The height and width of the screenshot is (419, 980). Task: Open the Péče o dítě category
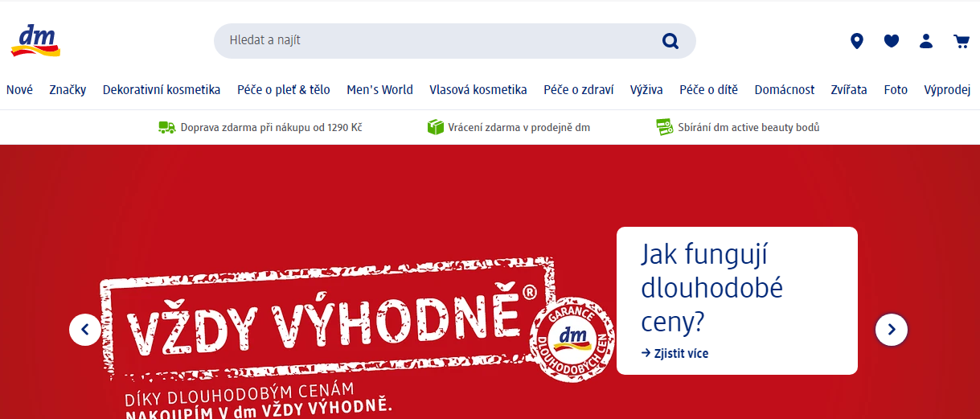click(708, 90)
